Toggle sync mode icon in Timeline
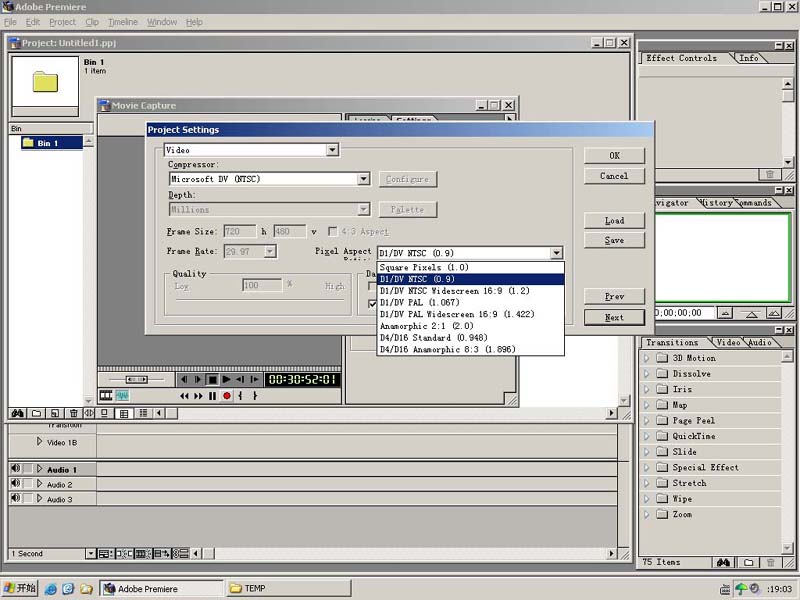 pos(181,554)
